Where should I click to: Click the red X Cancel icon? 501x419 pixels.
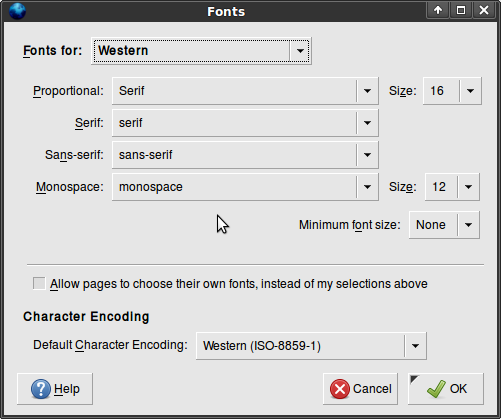340,389
